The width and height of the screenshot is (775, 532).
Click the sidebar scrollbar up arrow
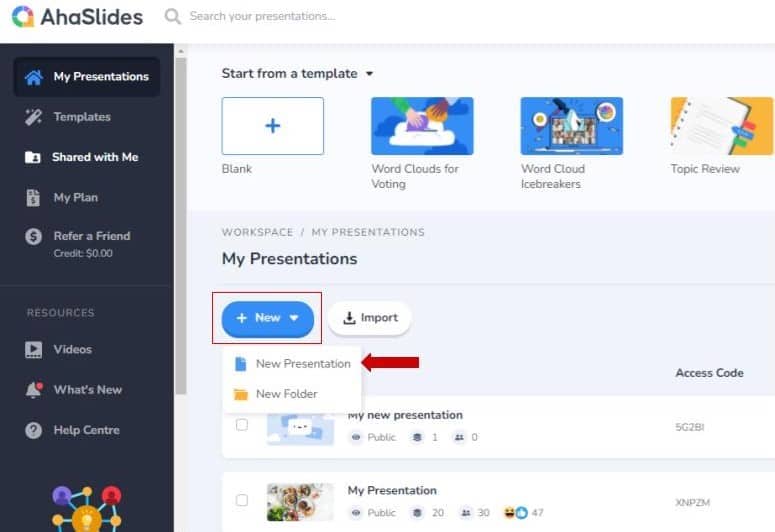[x=181, y=51]
